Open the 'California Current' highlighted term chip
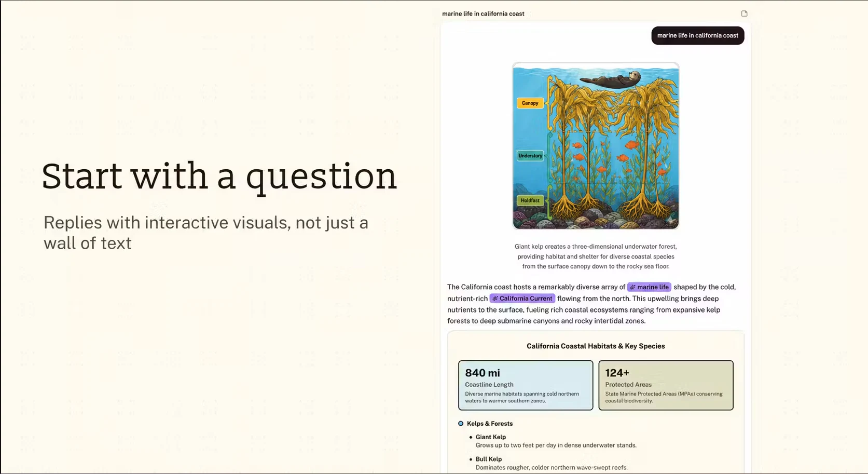 (522, 299)
